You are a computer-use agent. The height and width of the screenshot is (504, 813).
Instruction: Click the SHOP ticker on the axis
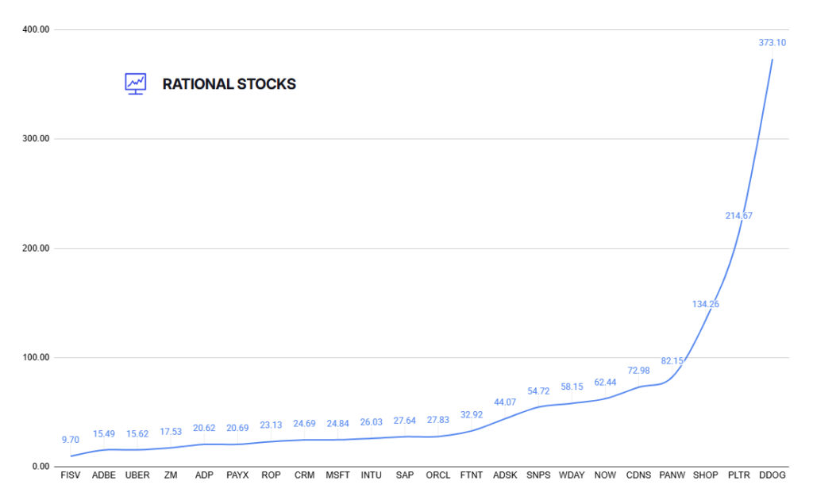705,475
